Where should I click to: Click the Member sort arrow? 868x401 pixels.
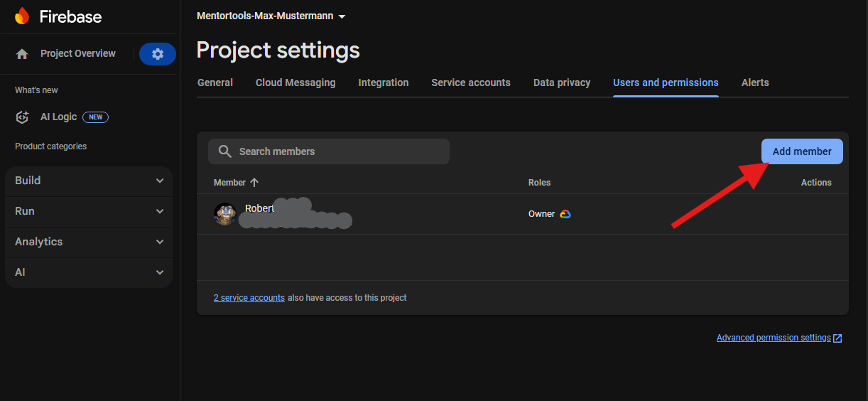pos(254,183)
